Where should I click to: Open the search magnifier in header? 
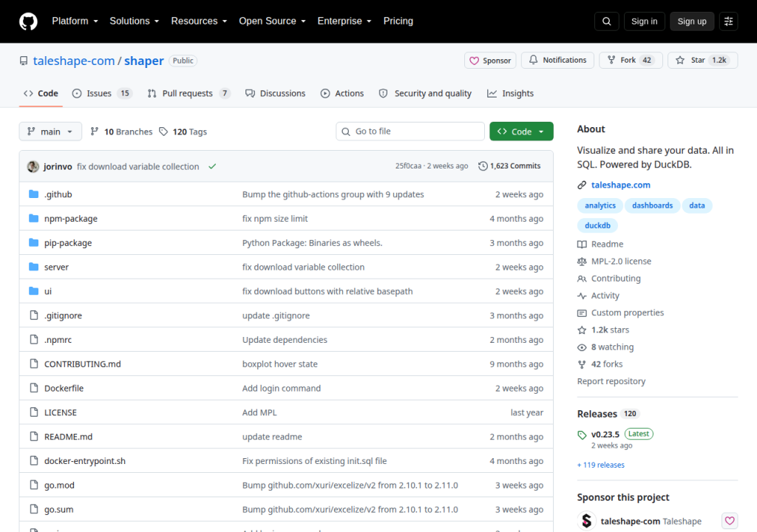[x=606, y=21]
